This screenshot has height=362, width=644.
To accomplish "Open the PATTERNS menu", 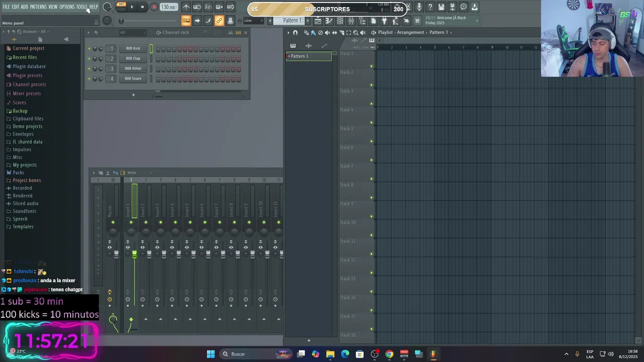I will [38, 7].
